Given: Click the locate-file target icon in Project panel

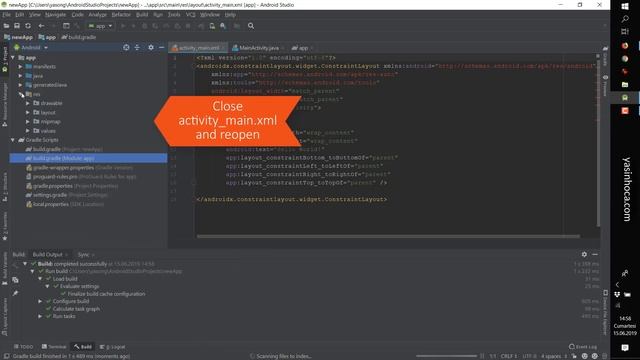Looking at the screenshot, I should point(126,47).
